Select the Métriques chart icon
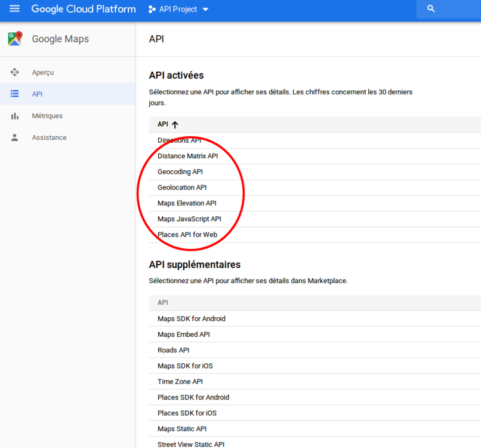 pos(14,115)
